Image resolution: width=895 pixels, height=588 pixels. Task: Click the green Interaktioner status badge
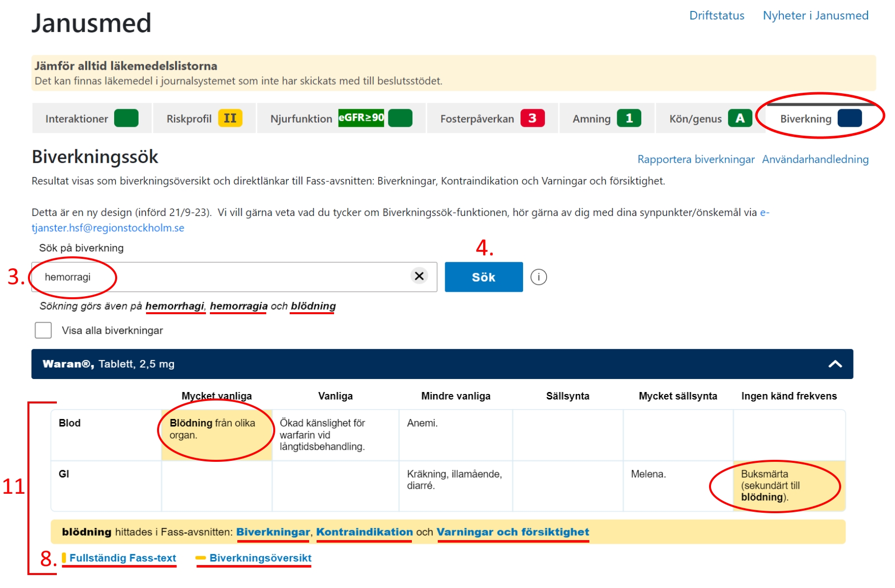(x=126, y=118)
